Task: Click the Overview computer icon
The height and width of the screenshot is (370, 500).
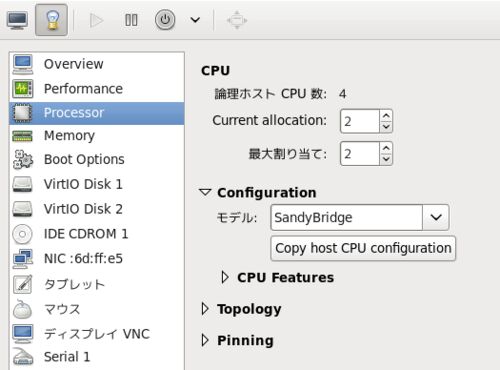Action: tap(23, 64)
